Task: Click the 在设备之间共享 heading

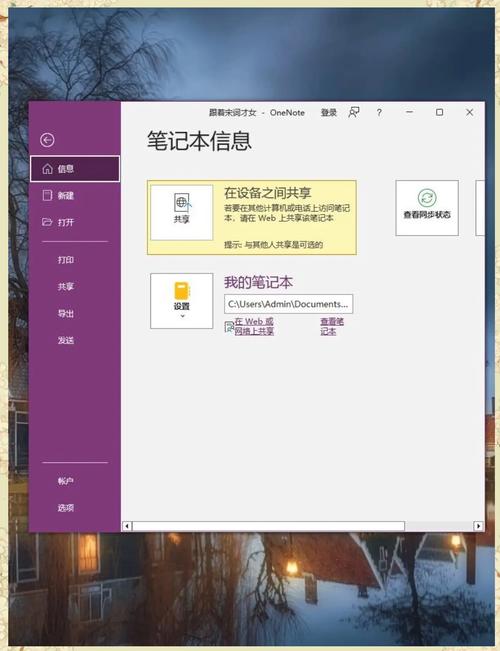Action: point(268,193)
